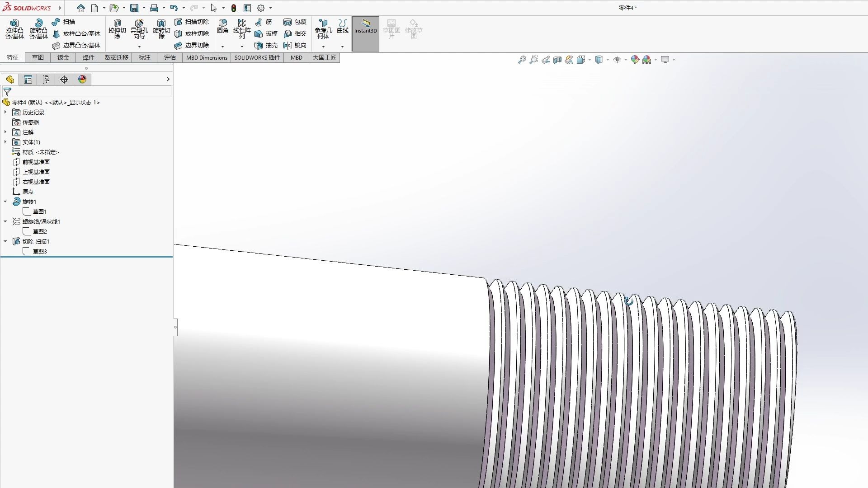Click the Undo button
The image size is (868, 488).
click(175, 8)
